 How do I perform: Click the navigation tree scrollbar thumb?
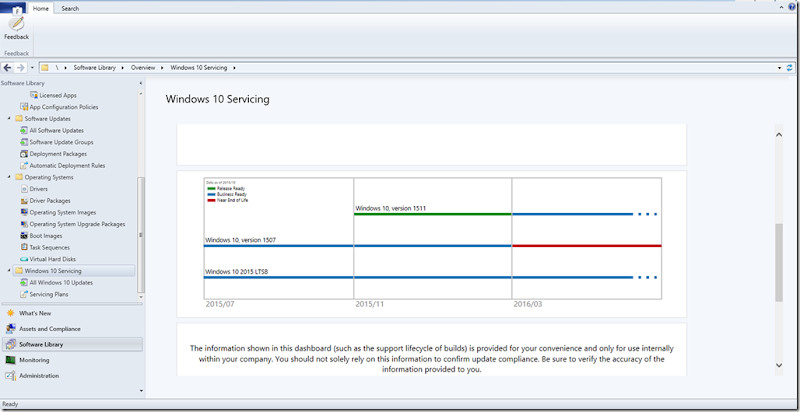coord(141,235)
